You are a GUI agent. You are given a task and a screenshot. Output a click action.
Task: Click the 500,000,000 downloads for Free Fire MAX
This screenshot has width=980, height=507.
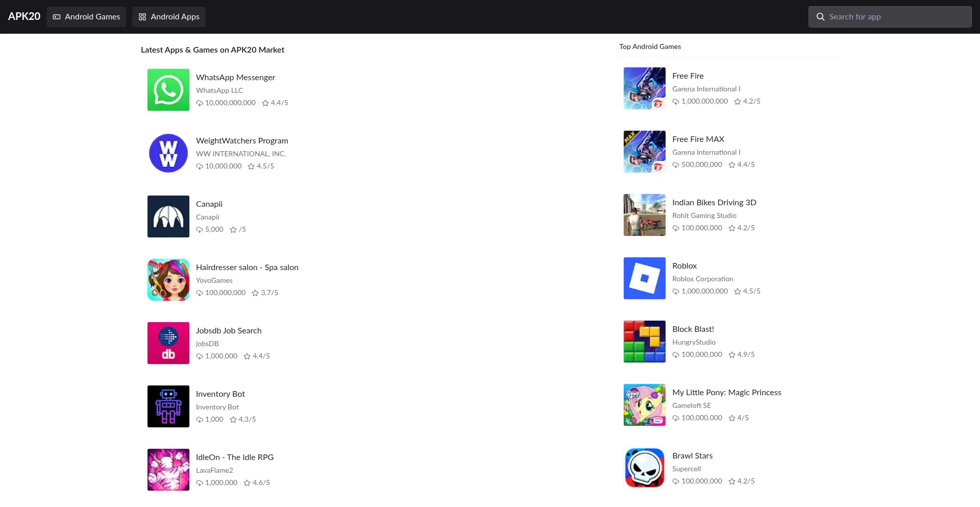click(x=702, y=164)
